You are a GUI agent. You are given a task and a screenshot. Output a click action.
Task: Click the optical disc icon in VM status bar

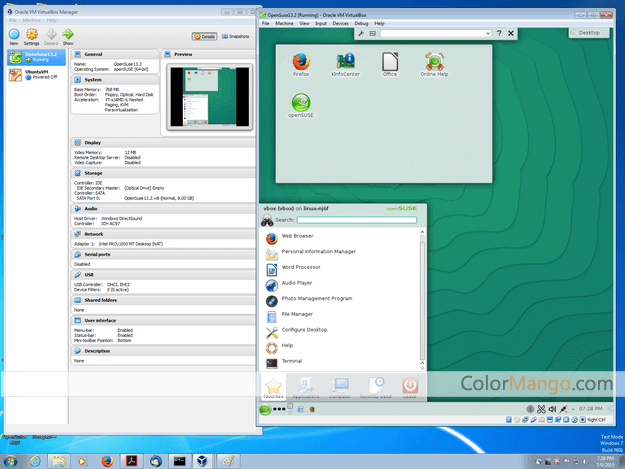(517, 420)
